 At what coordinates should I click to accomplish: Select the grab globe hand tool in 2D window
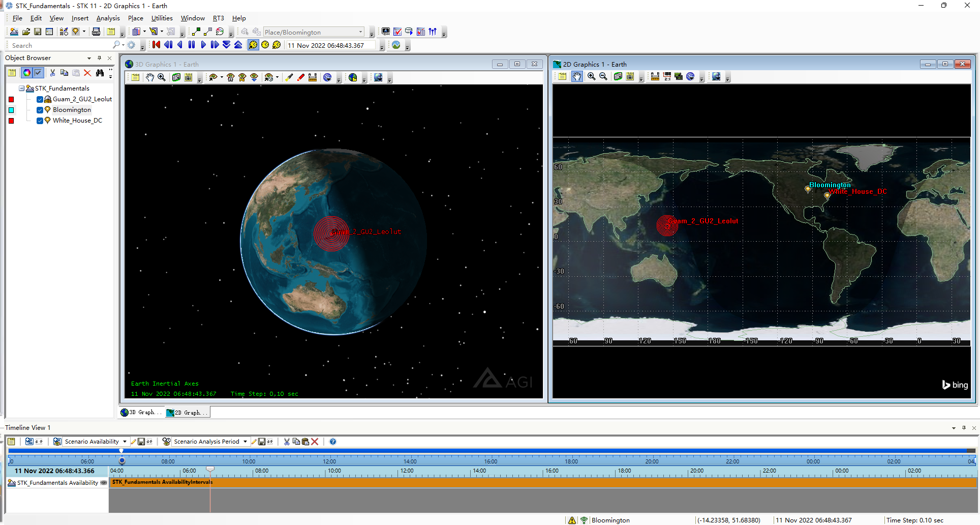click(x=577, y=77)
